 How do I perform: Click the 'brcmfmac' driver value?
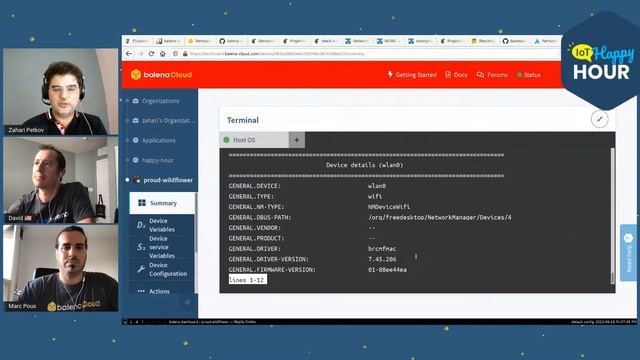coord(382,249)
